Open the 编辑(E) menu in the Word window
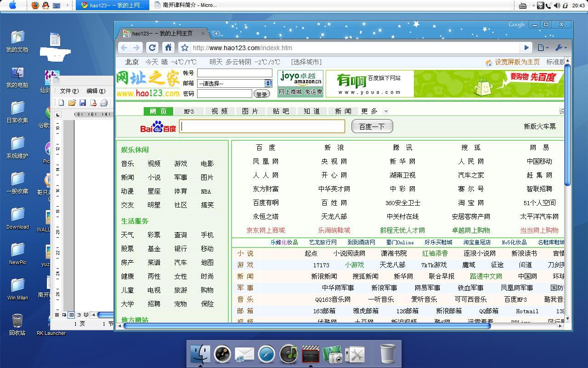Viewport: 588px width, 368px height. [x=96, y=91]
